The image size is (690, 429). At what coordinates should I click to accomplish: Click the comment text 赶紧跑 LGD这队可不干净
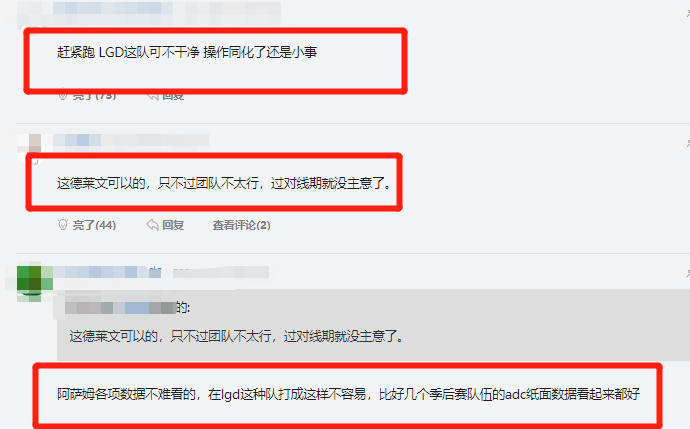[187, 52]
